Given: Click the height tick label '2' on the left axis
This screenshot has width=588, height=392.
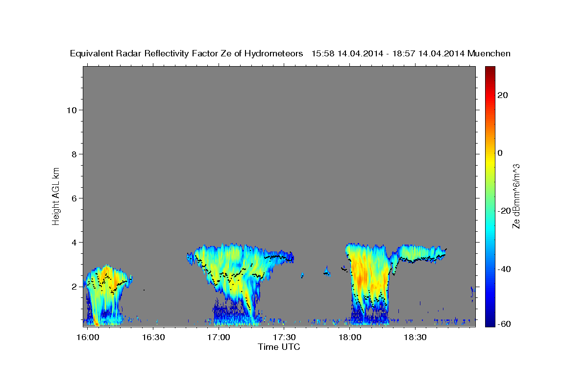Looking at the screenshot, I should [74, 287].
